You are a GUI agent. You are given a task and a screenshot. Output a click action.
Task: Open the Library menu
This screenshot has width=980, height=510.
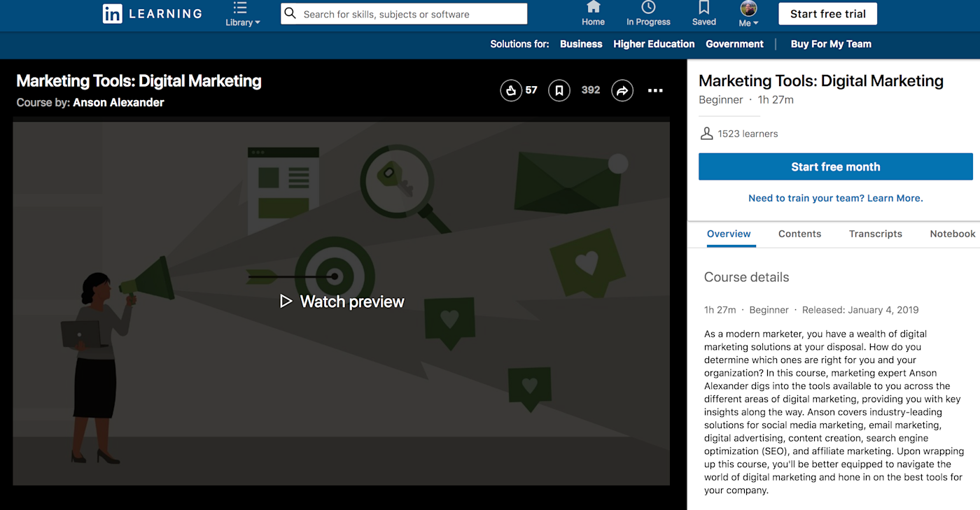(x=242, y=14)
